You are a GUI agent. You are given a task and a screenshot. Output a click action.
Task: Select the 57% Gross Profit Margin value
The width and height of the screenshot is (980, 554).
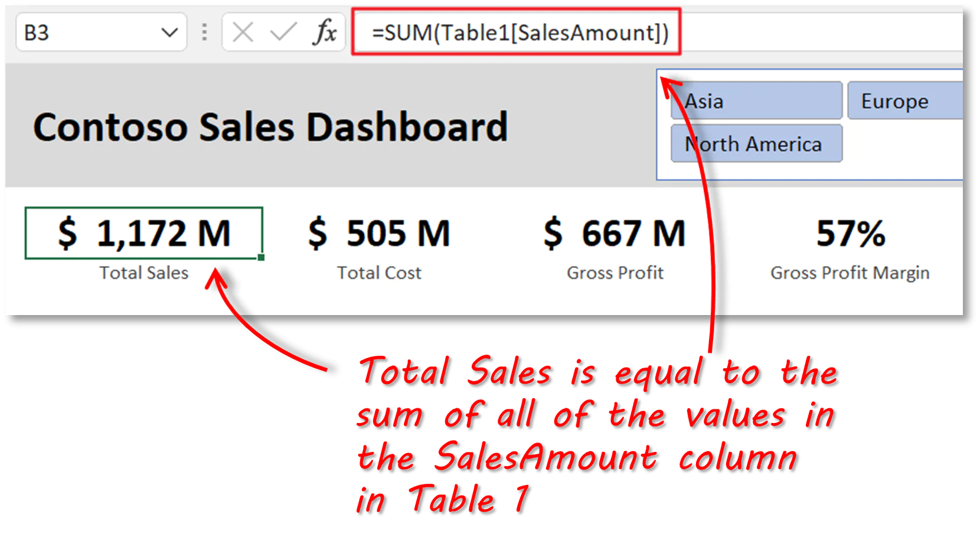851,234
